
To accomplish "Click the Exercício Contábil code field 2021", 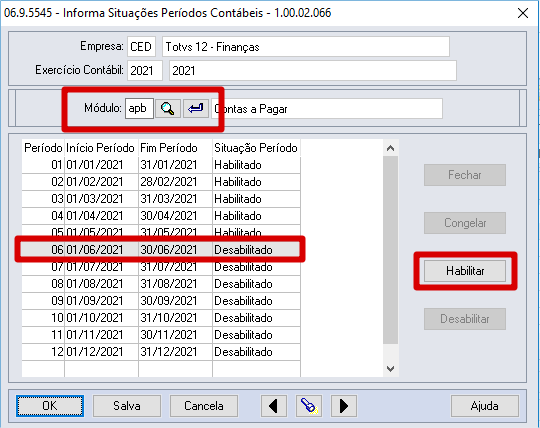I will [x=145, y=71].
